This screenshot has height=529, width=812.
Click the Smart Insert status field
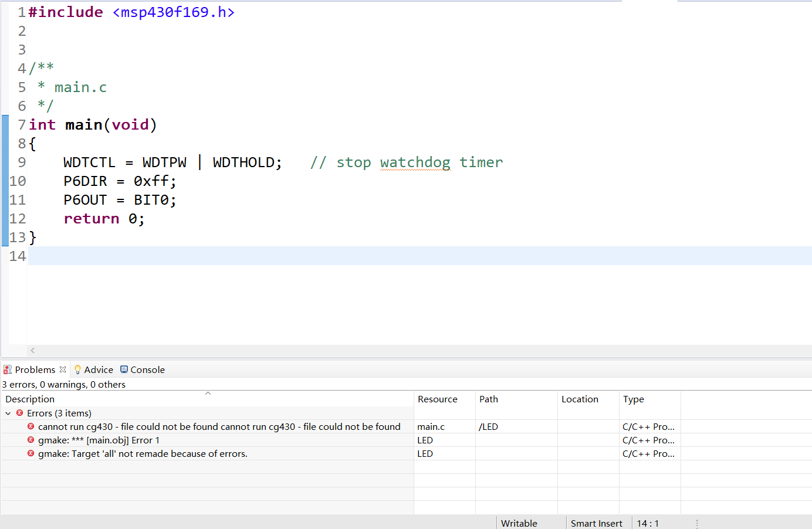[x=597, y=523]
